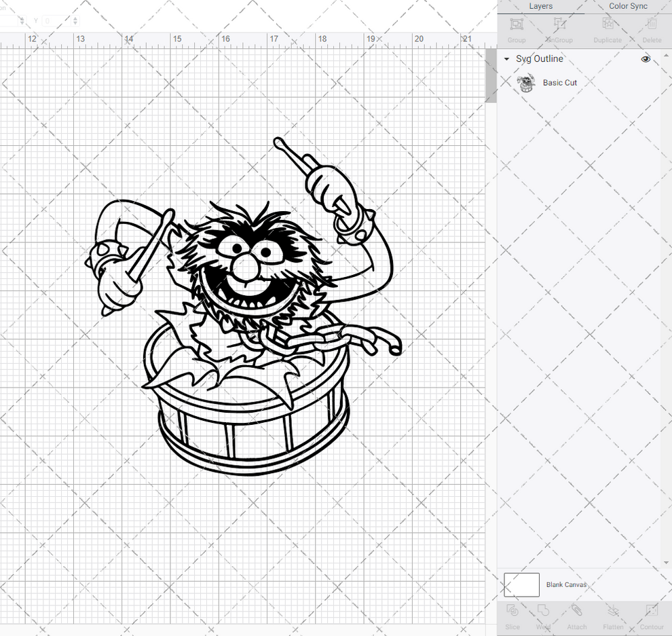Image resolution: width=672 pixels, height=636 pixels.
Task: Collapse the Svg Outline group
Action: tap(506, 59)
